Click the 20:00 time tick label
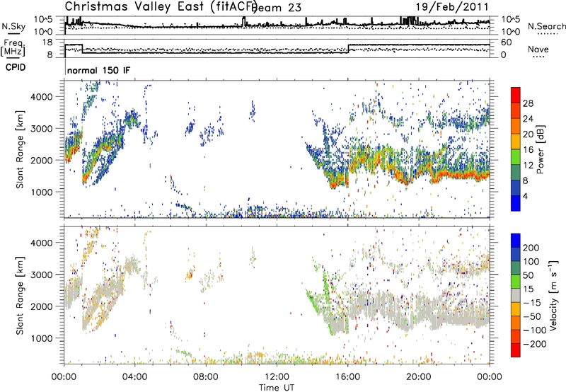Viewport: 566px width, 392px height. [419, 377]
